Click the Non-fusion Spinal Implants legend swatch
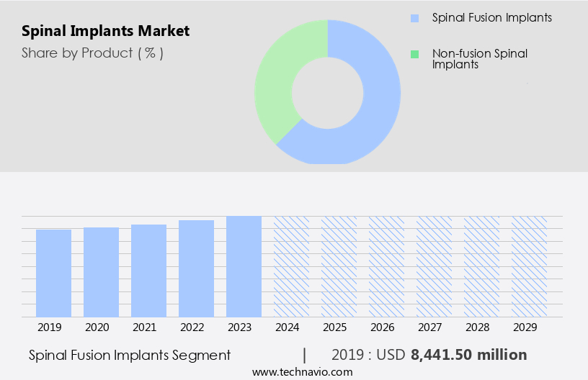The image size is (588, 380). pyautogui.click(x=414, y=54)
